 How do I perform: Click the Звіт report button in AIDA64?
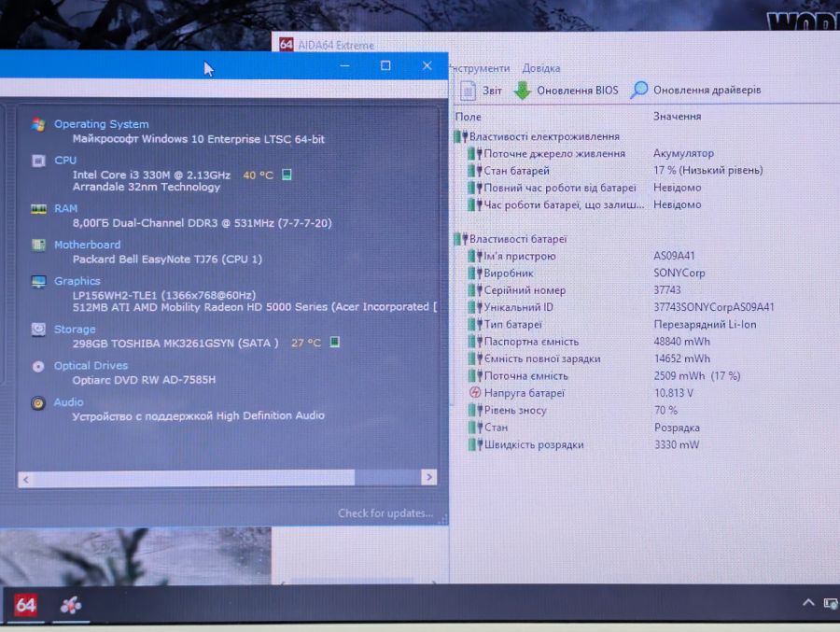click(481, 90)
